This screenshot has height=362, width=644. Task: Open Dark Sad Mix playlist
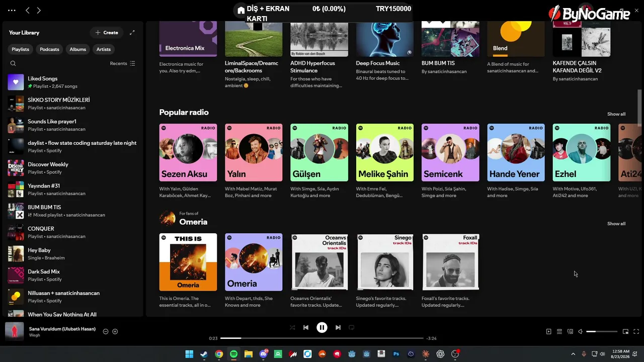[x=72, y=275]
